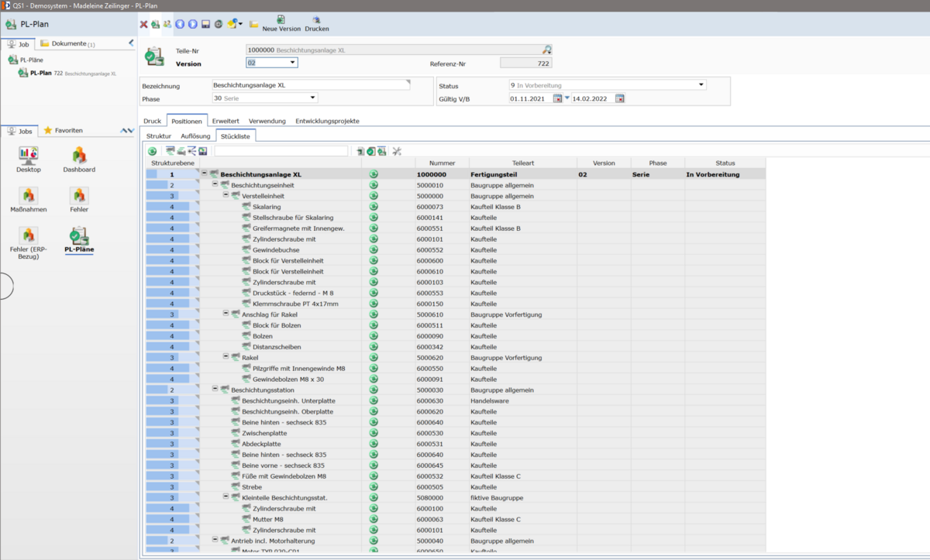The image size is (930, 560).
Task: Open the yellow note dropdown in toolbar
Action: pos(240,24)
